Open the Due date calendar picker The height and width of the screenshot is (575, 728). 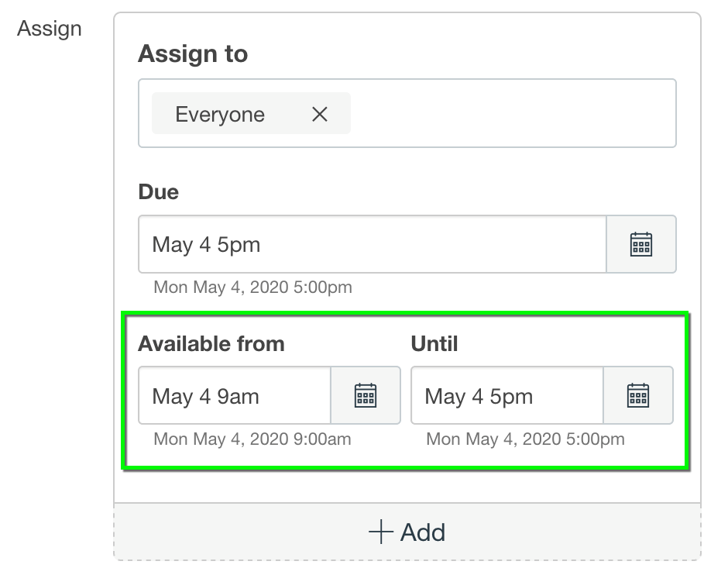tap(640, 244)
